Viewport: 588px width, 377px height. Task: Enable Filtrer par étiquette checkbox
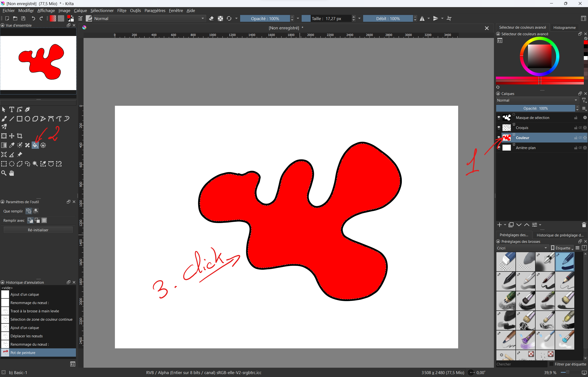[x=551, y=364]
